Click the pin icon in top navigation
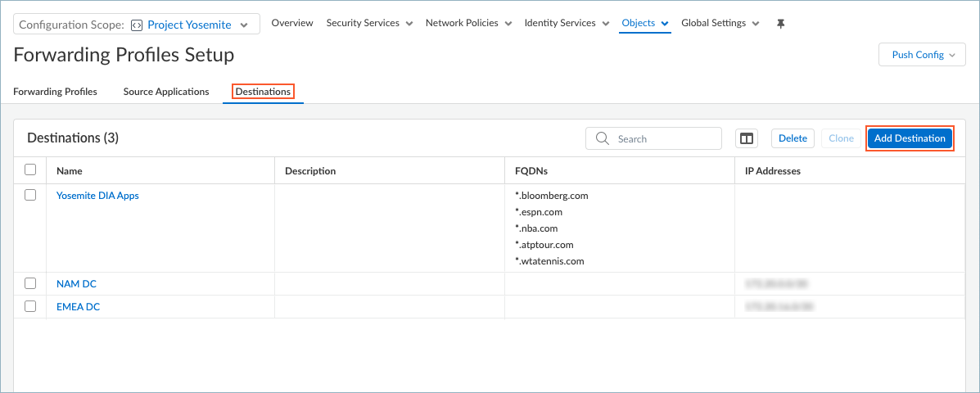Viewport: 980px width, 393px height. coord(780,24)
